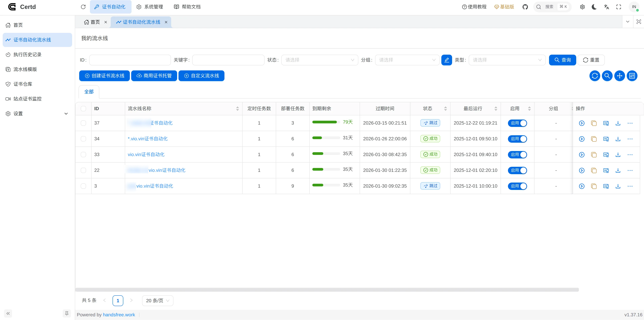The width and height of the screenshot is (644, 320).
Task: Click the blue refresh table round icon
Action: click(595, 76)
